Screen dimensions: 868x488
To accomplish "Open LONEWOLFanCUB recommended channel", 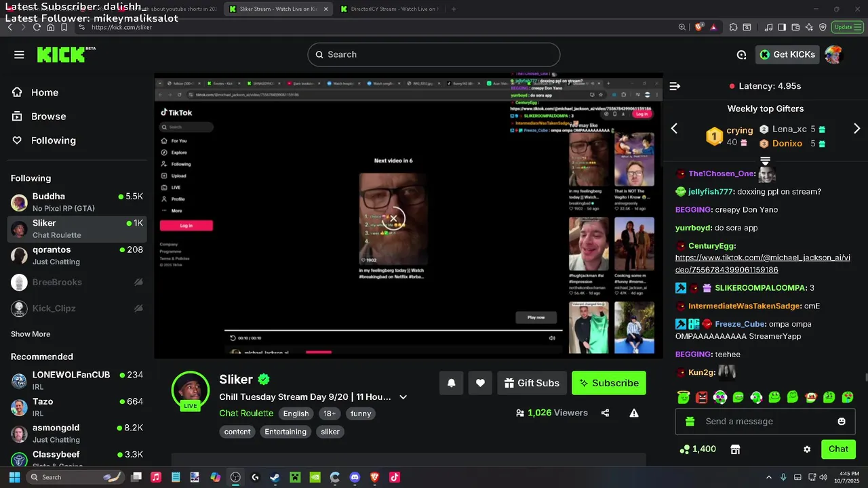I will (77, 380).
